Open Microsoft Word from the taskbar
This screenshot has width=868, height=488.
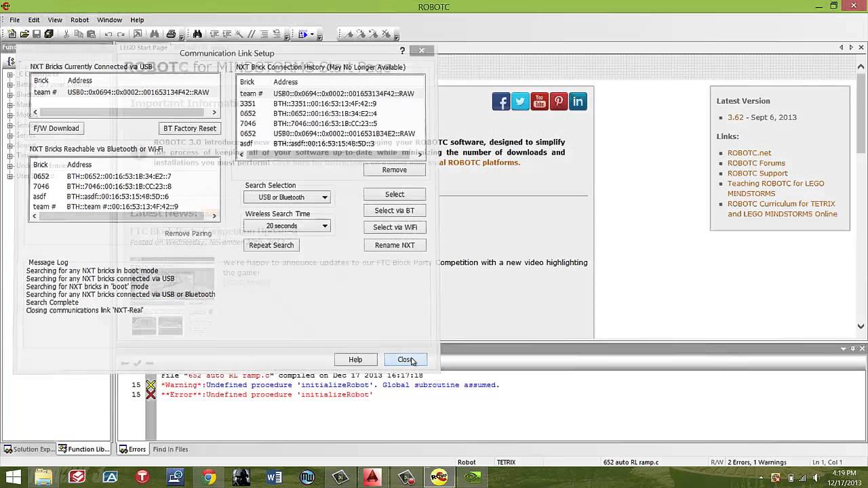pyautogui.click(x=274, y=477)
